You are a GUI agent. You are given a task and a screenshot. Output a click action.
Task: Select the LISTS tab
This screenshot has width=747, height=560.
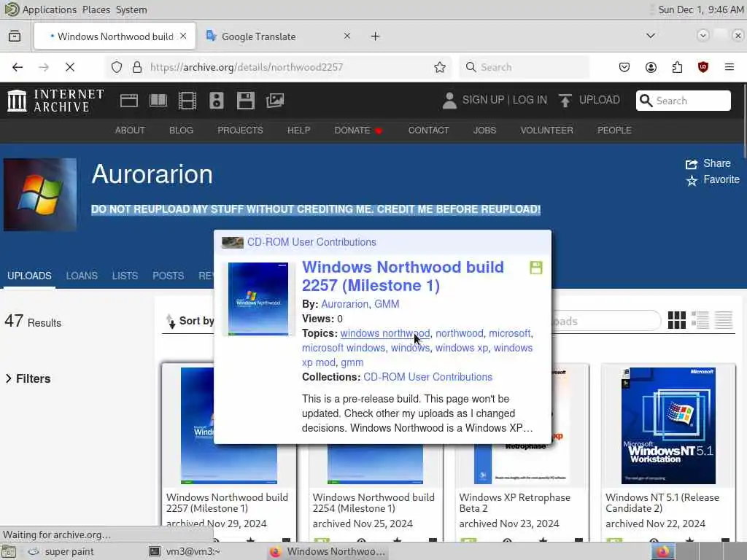pos(125,276)
